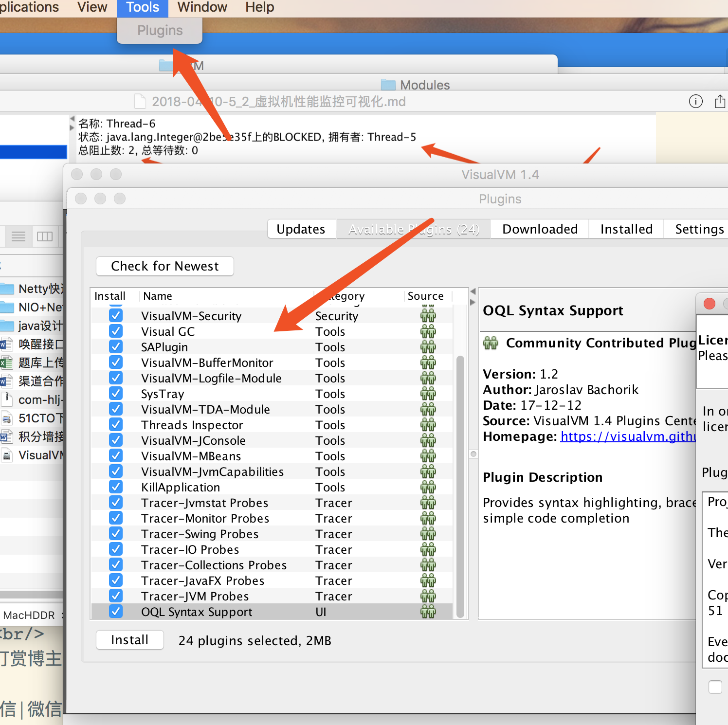Click the Modules folder icon
The width and height of the screenshot is (728, 725).
[388, 85]
